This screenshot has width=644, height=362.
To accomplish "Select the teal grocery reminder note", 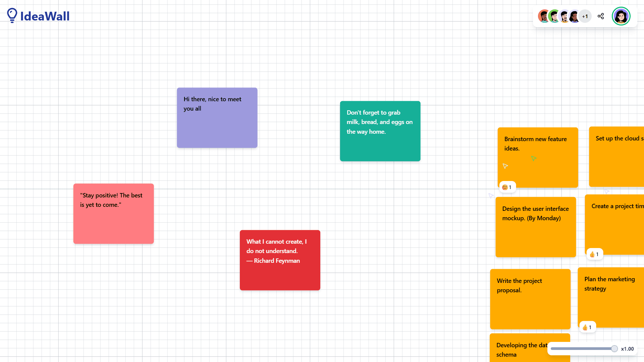I will 380,131.
